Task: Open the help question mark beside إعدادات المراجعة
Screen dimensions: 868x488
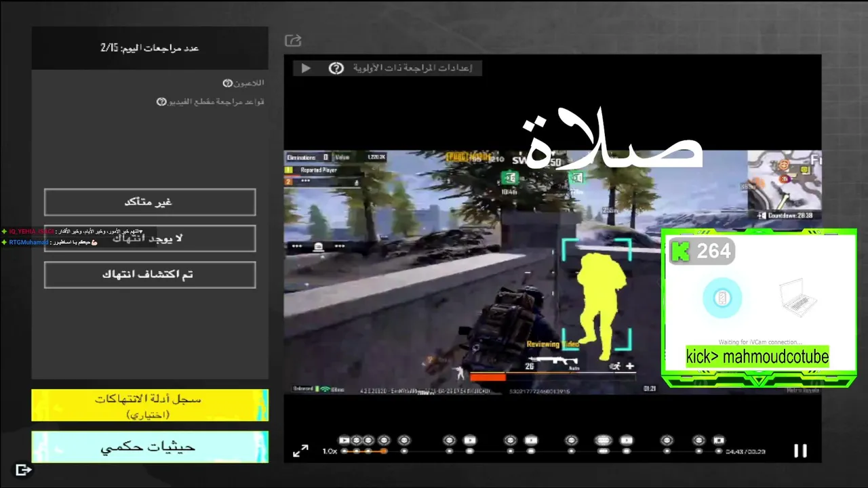Action: pyautogui.click(x=336, y=68)
